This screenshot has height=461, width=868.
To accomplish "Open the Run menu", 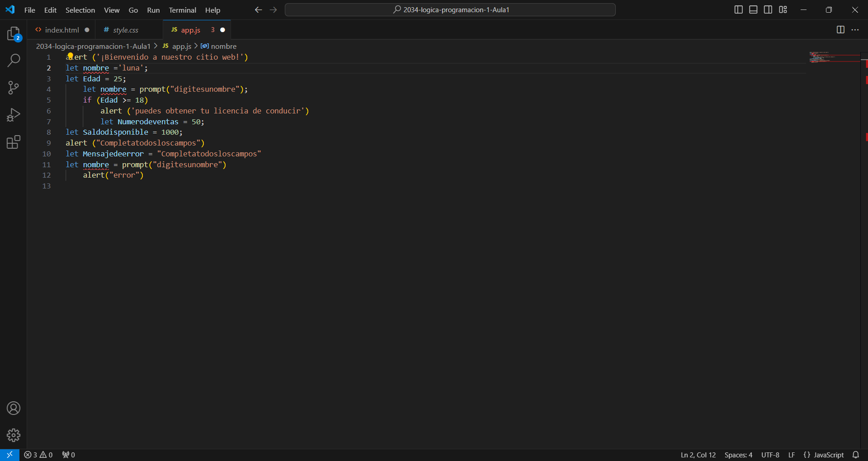I will pyautogui.click(x=153, y=10).
